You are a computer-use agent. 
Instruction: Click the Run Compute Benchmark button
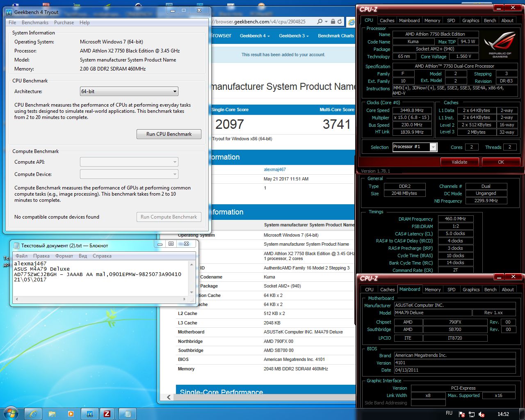point(169,217)
